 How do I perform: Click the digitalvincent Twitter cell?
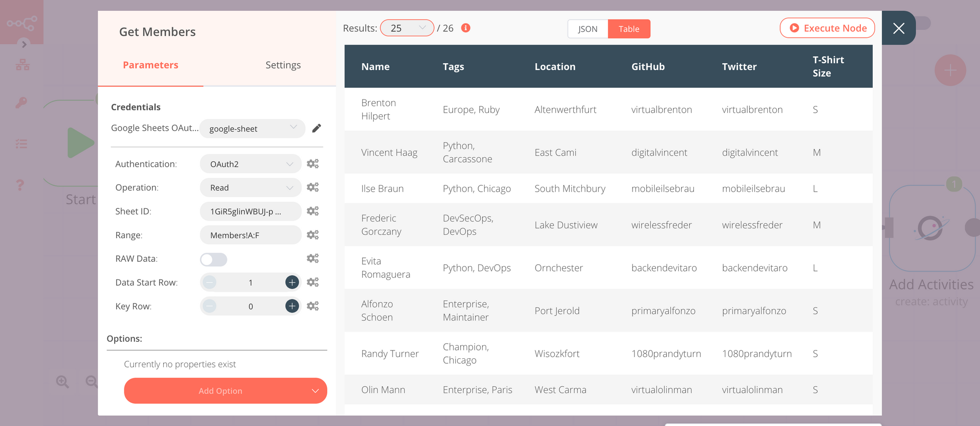click(x=750, y=152)
